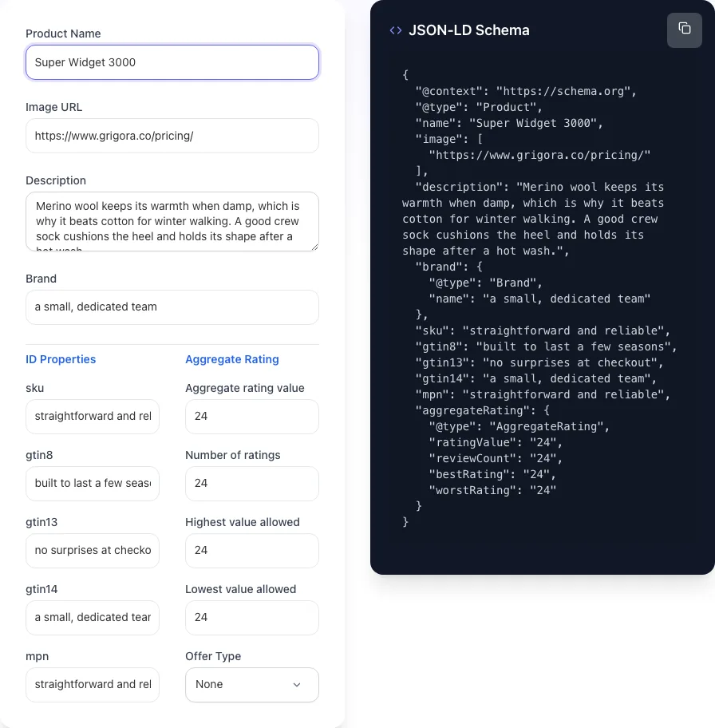The height and width of the screenshot is (728, 715).
Task: Edit the Description text area
Action: tap(172, 221)
